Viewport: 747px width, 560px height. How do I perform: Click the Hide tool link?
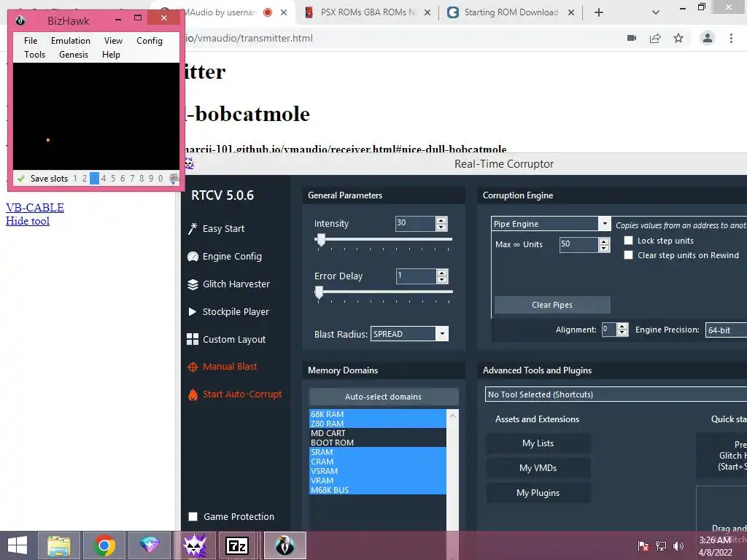coord(28,221)
